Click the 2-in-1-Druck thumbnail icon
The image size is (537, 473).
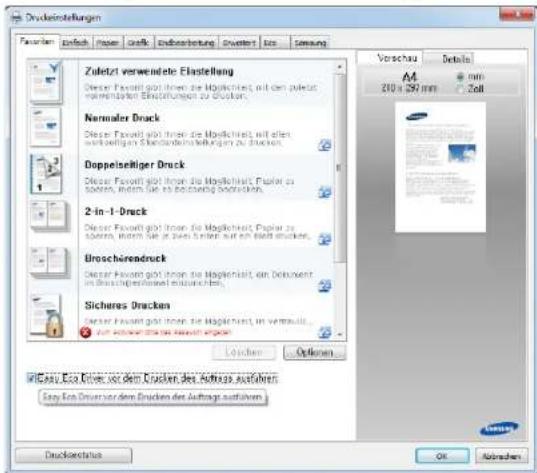point(49,216)
